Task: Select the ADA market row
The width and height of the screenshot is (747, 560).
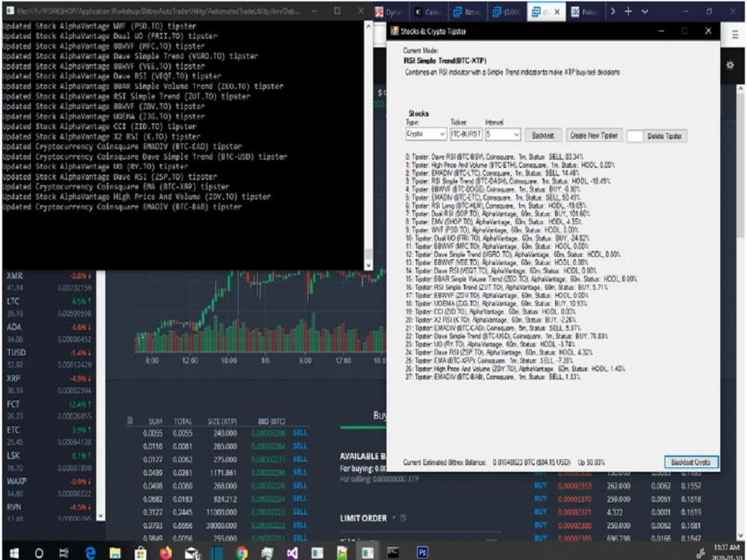Action: 49,333
